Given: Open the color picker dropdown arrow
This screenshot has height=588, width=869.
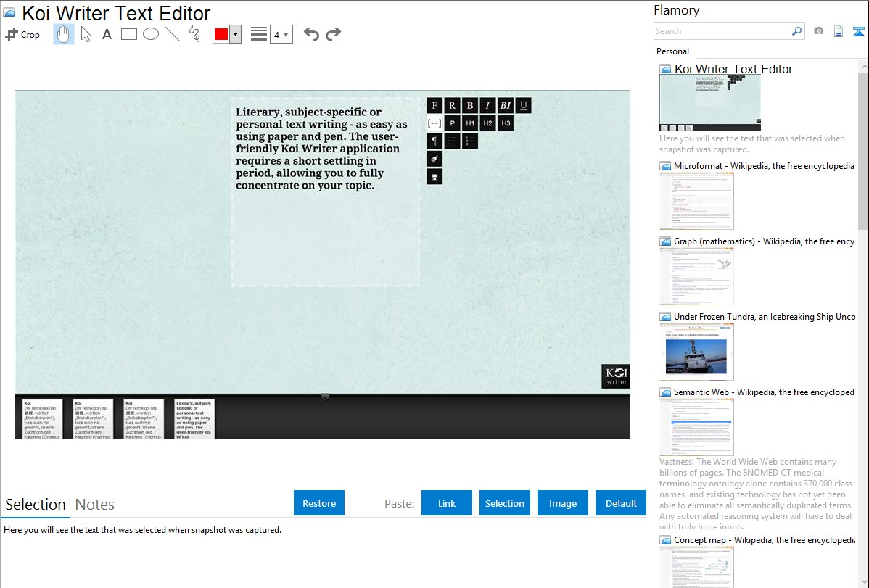Looking at the screenshot, I should coord(235,34).
